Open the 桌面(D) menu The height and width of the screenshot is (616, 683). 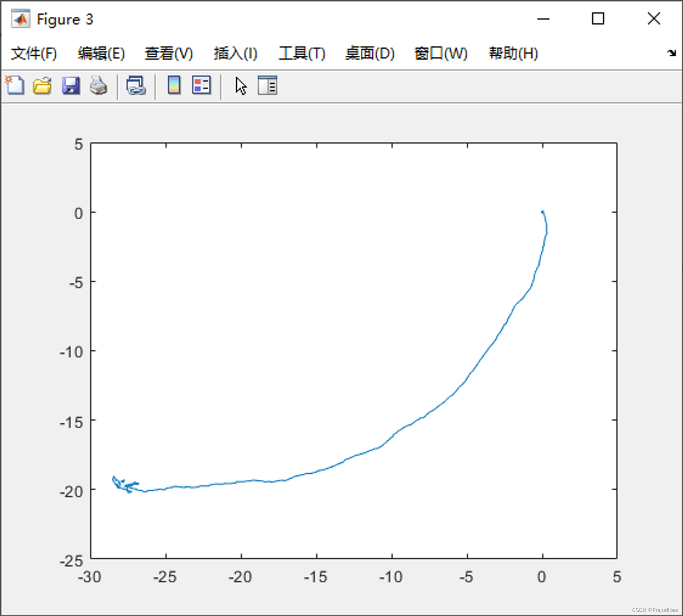point(370,54)
